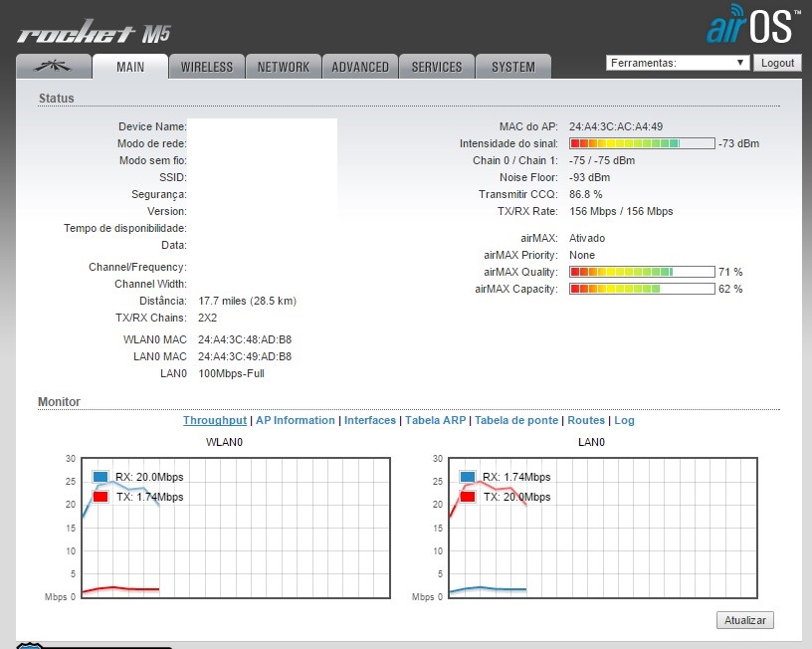
Task: Click the airMAX Capacity bar
Action: coord(642,289)
